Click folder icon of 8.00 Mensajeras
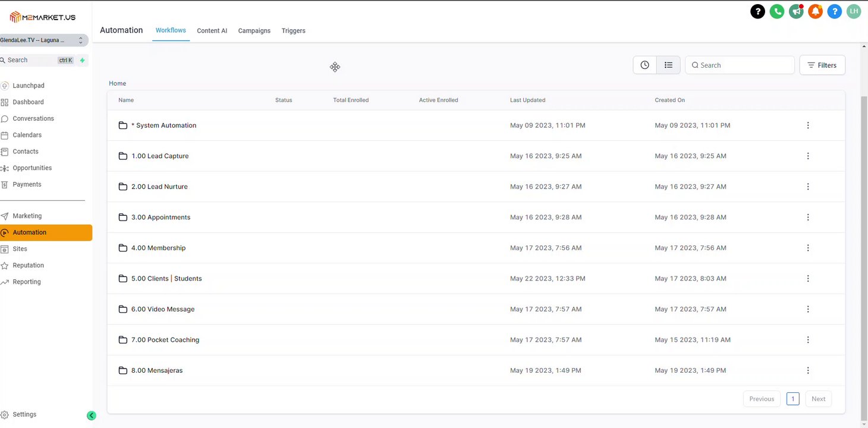868x428 pixels. (123, 370)
